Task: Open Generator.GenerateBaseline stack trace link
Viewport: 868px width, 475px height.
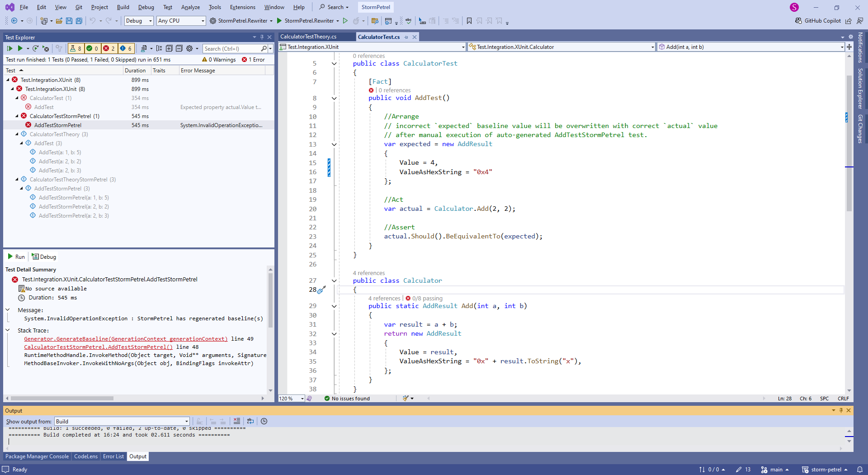Action: pyautogui.click(x=126, y=339)
